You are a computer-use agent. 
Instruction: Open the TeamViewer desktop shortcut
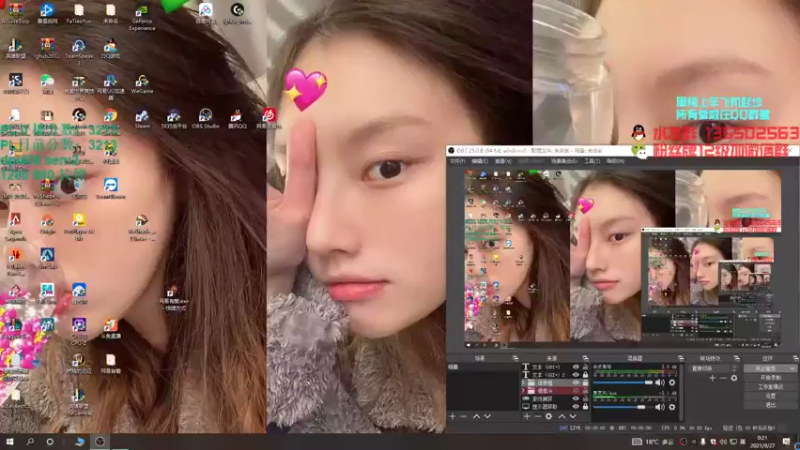pos(111,188)
